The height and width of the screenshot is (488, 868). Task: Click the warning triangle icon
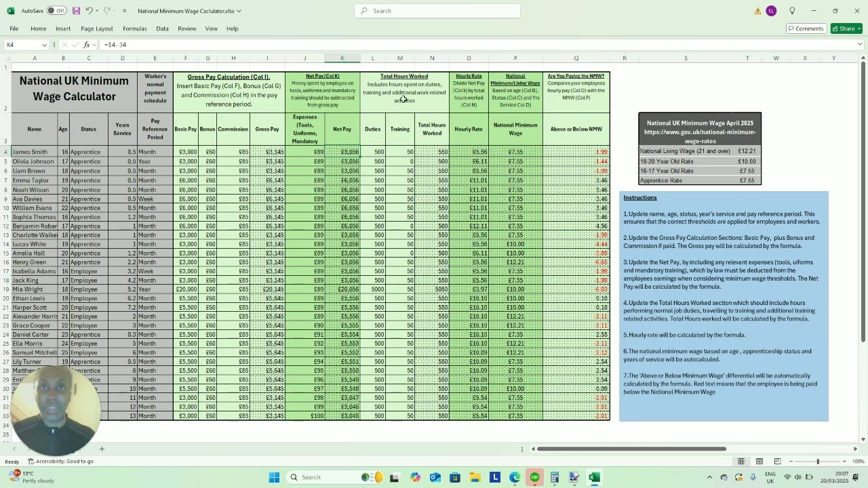pyautogui.click(x=757, y=11)
